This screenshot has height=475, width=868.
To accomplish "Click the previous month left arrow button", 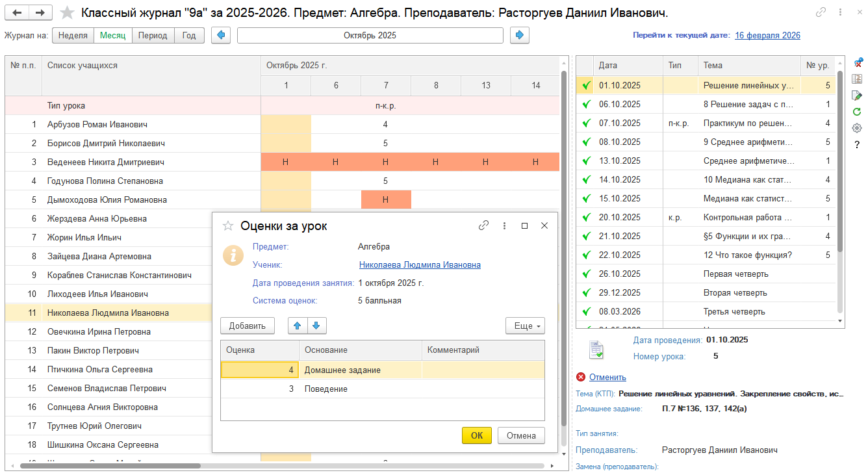I will click(x=221, y=36).
